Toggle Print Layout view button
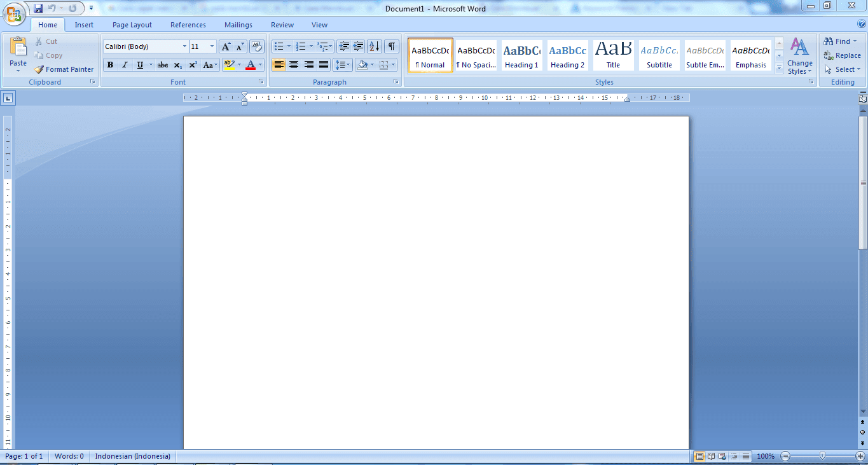The image size is (868, 465). 699,456
